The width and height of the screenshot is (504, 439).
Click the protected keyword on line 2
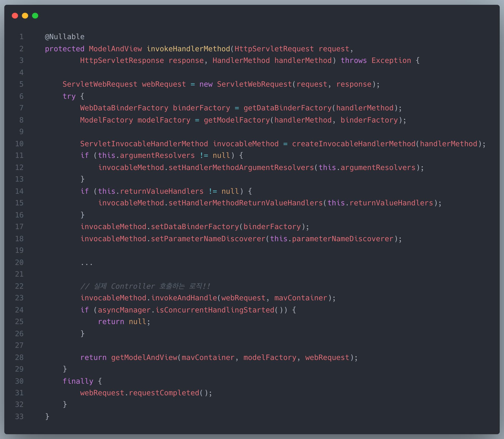(64, 49)
